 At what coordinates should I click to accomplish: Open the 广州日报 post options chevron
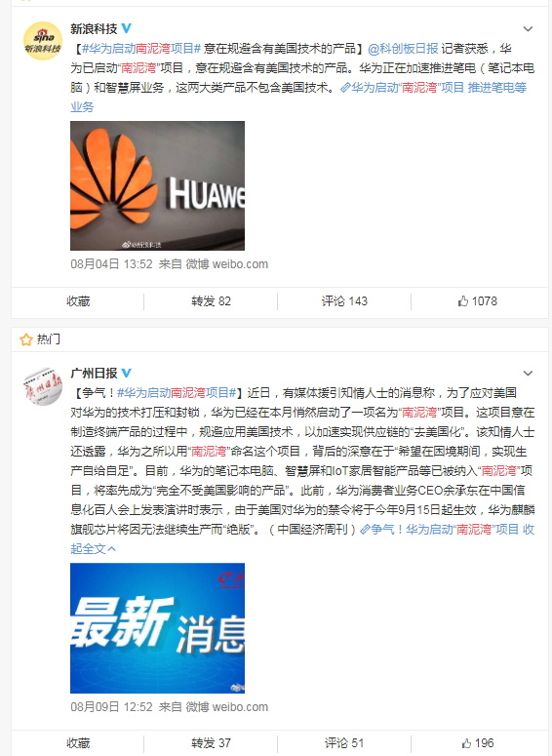(x=528, y=374)
